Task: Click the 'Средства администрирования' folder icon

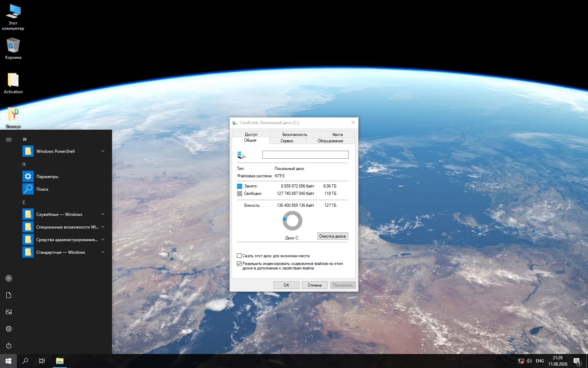Action: pos(28,240)
